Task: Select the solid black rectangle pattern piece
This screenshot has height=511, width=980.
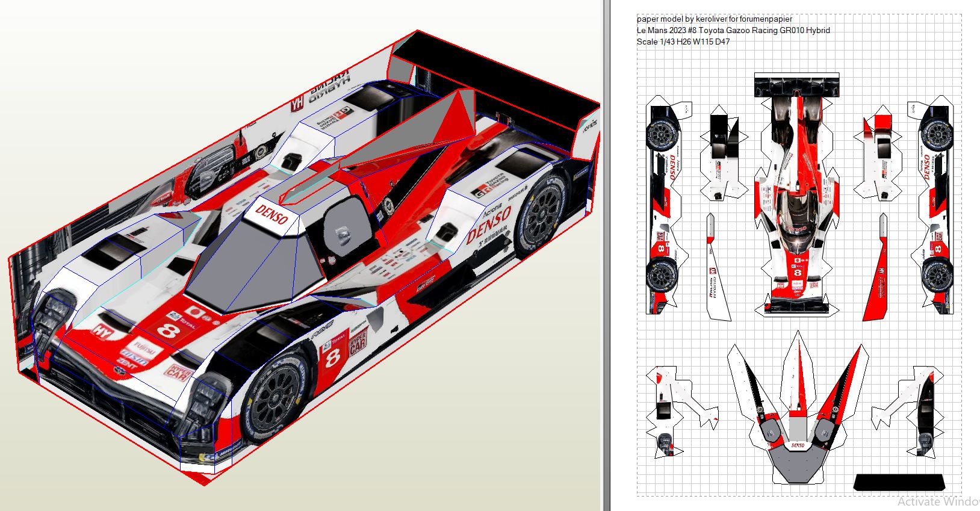Action: pyautogui.click(x=899, y=482)
